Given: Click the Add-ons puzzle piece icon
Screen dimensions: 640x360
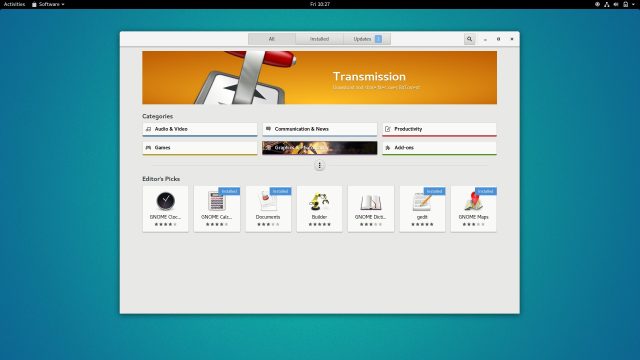Looking at the screenshot, I should (x=388, y=148).
